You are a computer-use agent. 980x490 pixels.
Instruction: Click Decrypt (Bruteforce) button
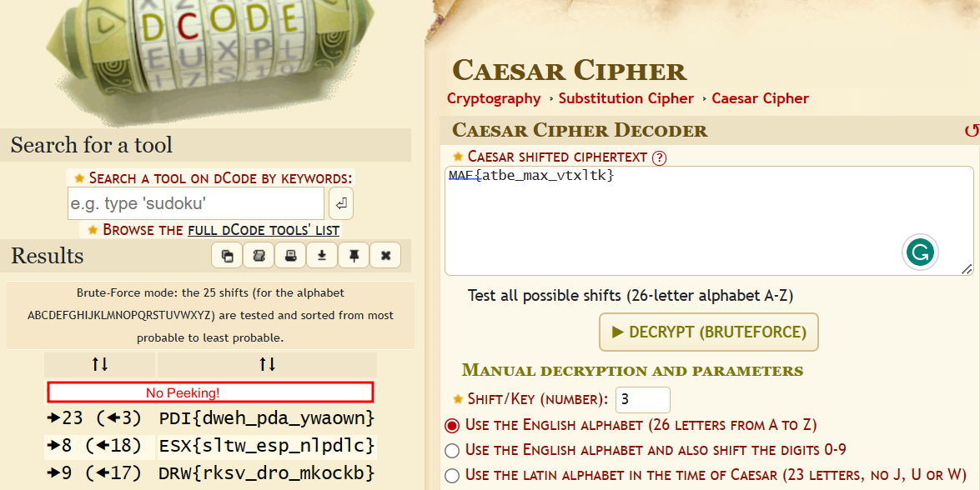click(709, 332)
